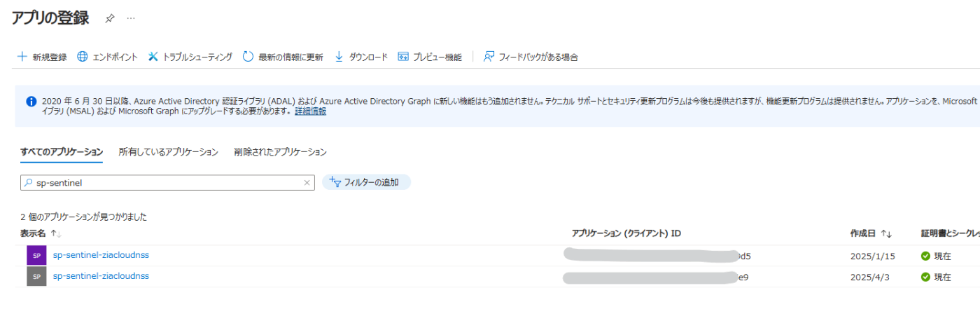This screenshot has width=980, height=328.
Task: Click 新規登録 (new registration)
Action: (x=42, y=57)
